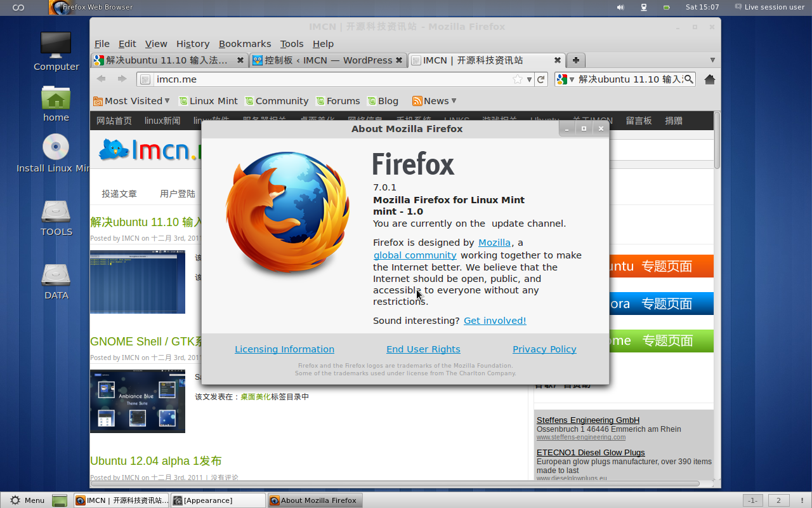Click the battery icon in top panel
812x508 pixels.
666,7
